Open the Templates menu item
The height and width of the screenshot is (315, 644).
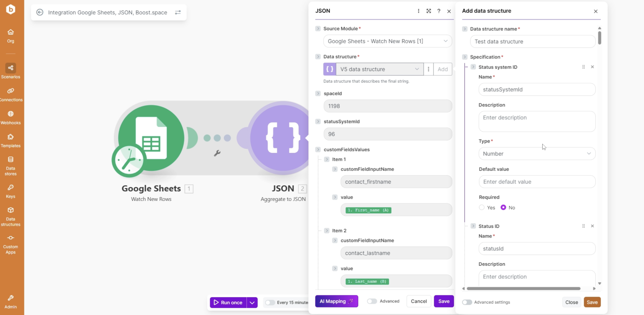click(11, 141)
